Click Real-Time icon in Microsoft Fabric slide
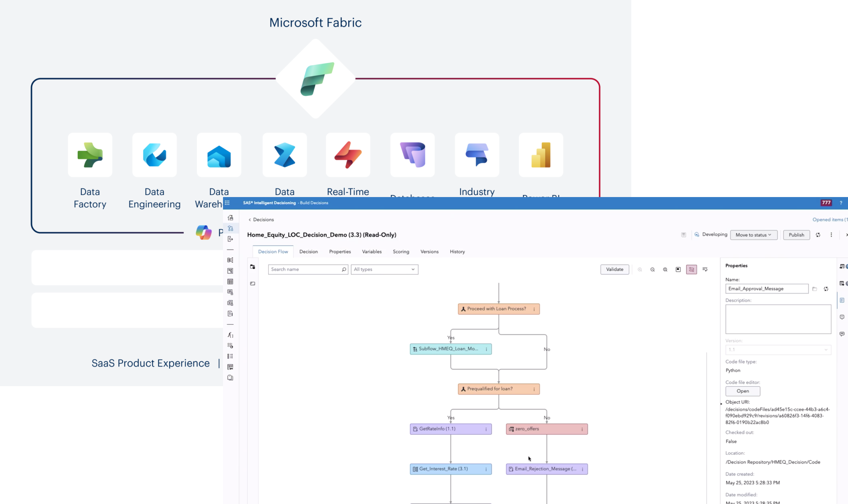Image resolution: width=848 pixels, height=504 pixels. tap(348, 155)
